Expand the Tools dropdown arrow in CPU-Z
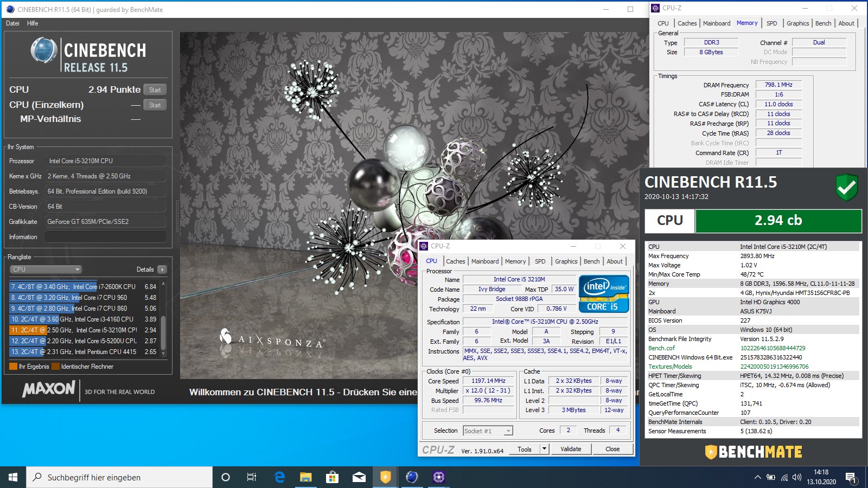Image resolution: width=868 pixels, height=488 pixels. 545,449
